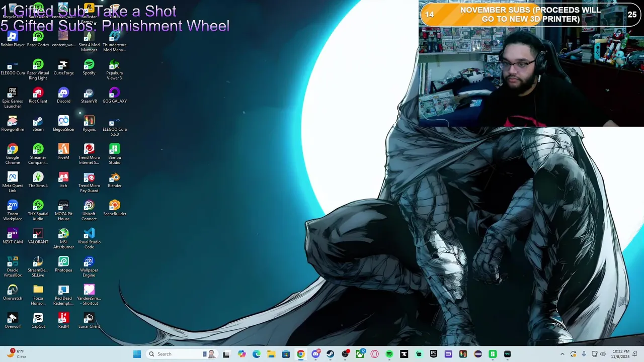This screenshot has height=362, width=644.
Task: Launch Razer Cortex from the desktop
Action: 38,40
